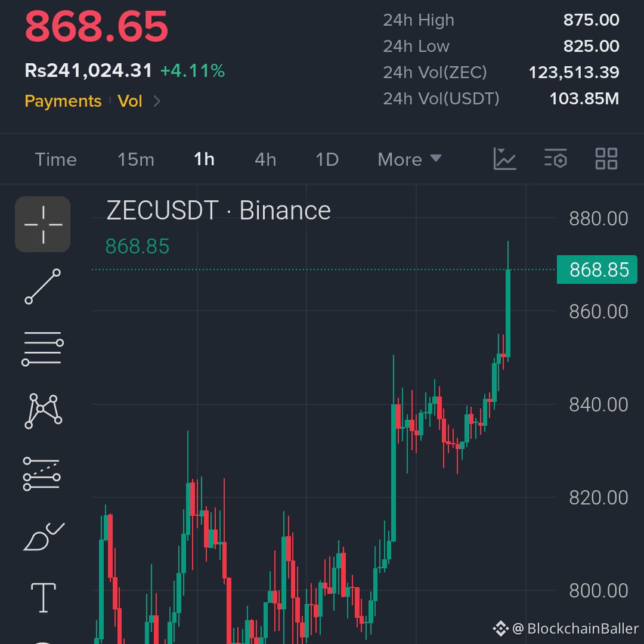The width and height of the screenshot is (644, 644).
Task: Switch to the 15m interval
Action: tap(136, 159)
